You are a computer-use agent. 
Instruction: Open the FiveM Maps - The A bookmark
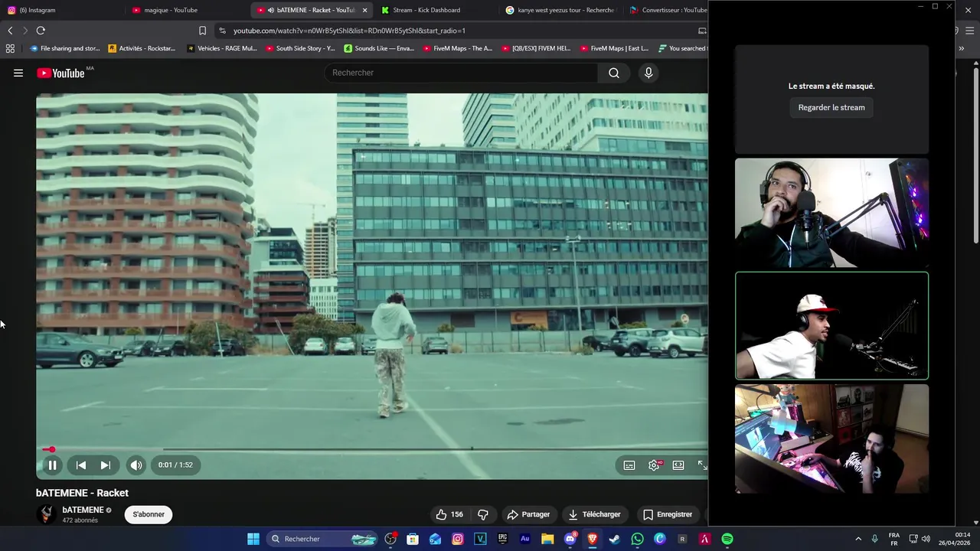(x=458, y=48)
